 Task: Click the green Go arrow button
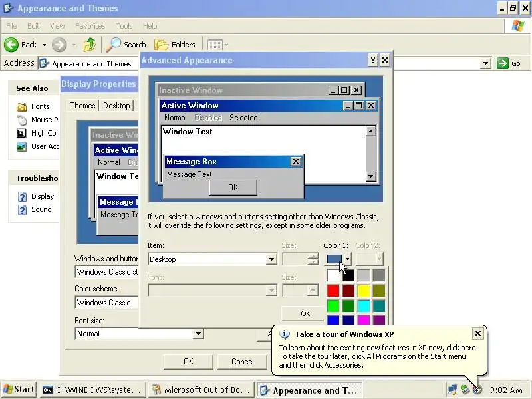[x=503, y=63]
